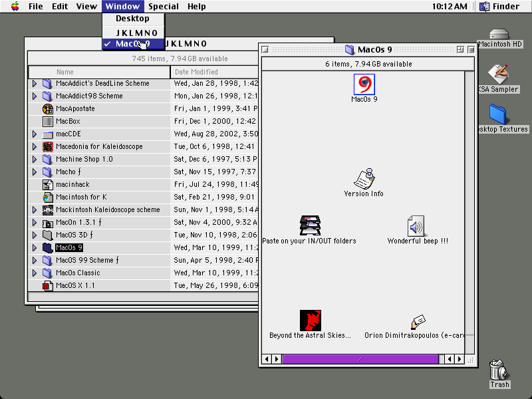This screenshot has width=532, height=399.
Task: Expand the MacOs Classic folder triangle
Action: point(35,273)
